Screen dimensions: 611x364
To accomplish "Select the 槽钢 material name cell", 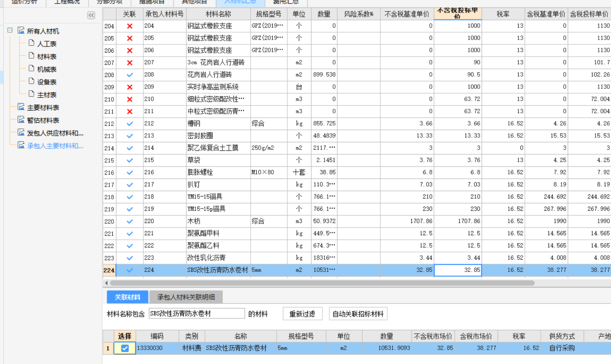I will (x=218, y=124).
